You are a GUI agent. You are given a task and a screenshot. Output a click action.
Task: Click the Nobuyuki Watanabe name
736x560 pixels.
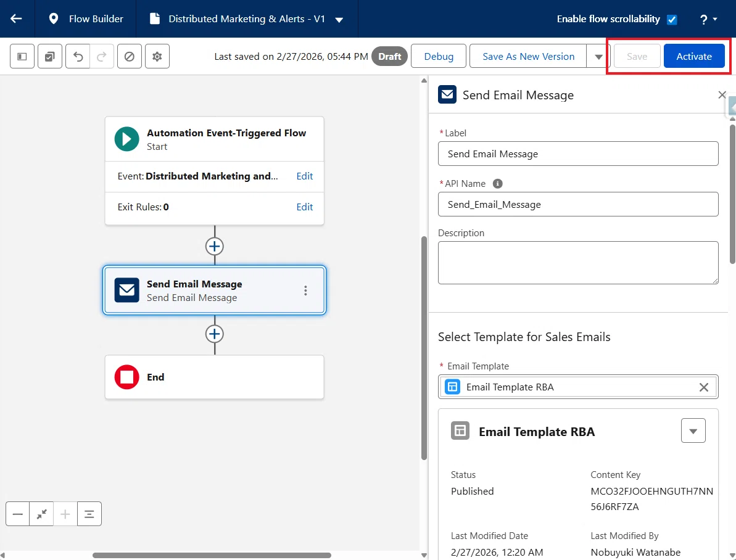coord(635,553)
